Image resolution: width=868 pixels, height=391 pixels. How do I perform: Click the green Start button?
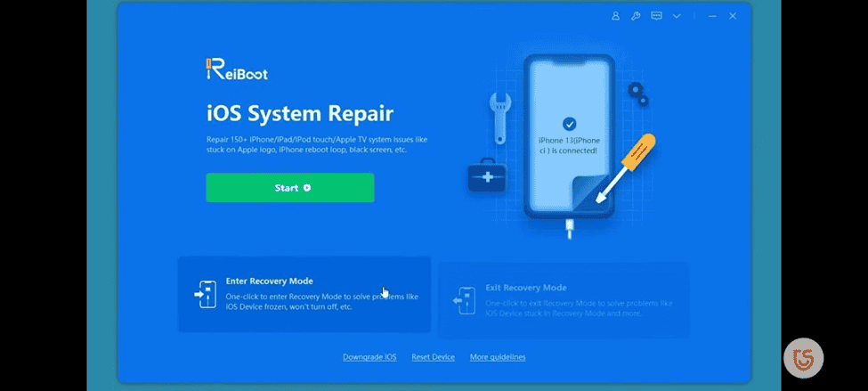tap(290, 188)
